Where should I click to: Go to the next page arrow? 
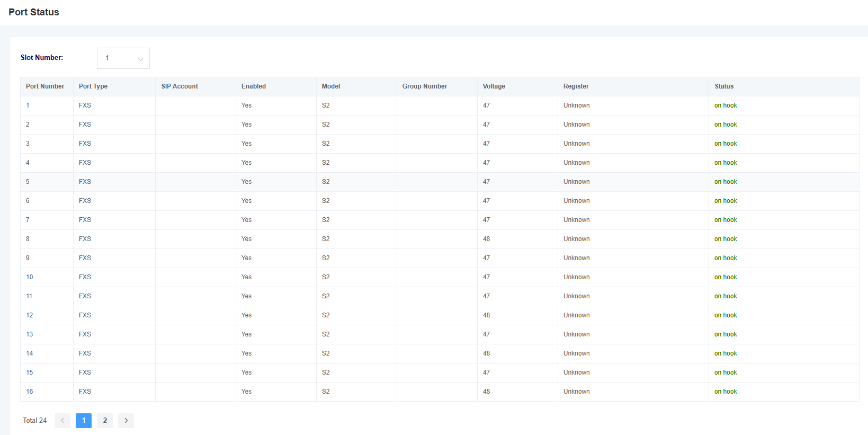[x=126, y=421]
